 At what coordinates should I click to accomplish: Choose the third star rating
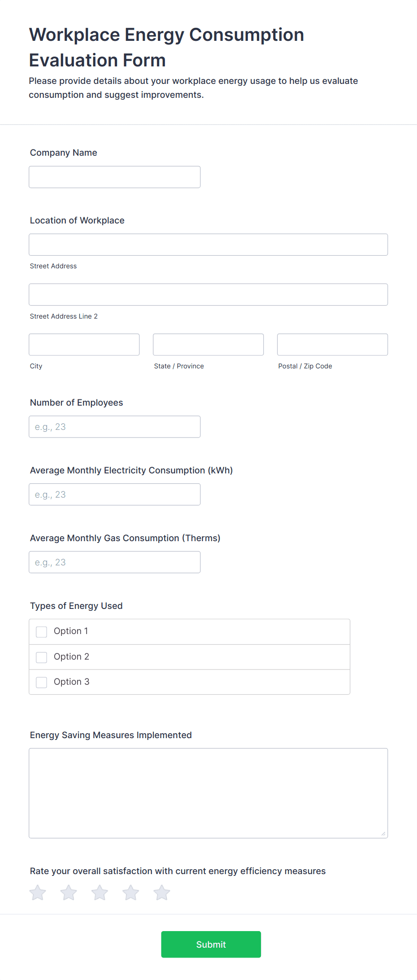pos(100,892)
